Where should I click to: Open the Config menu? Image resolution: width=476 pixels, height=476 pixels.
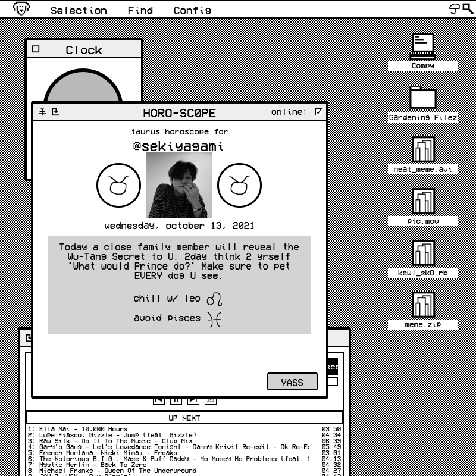[192, 11]
